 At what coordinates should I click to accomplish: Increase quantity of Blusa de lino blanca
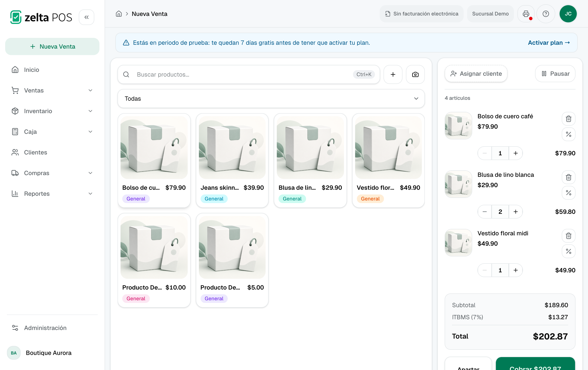(515, 212)
